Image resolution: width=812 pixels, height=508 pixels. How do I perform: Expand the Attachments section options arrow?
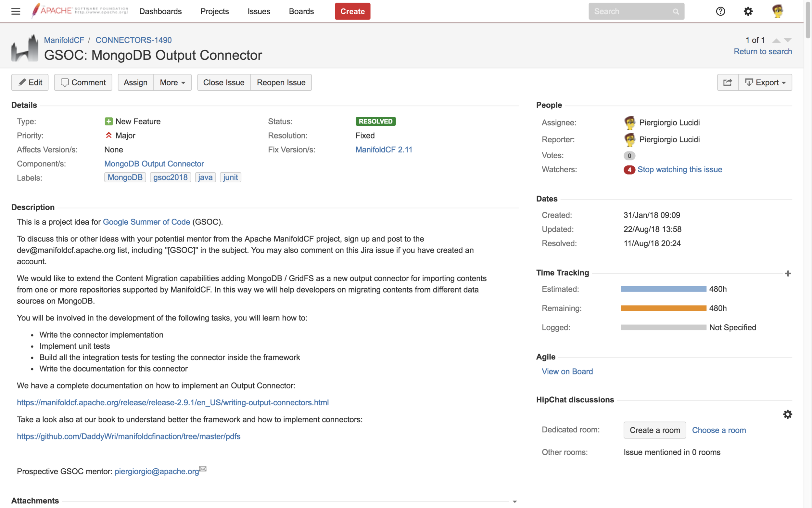click(x=514, y=501)
